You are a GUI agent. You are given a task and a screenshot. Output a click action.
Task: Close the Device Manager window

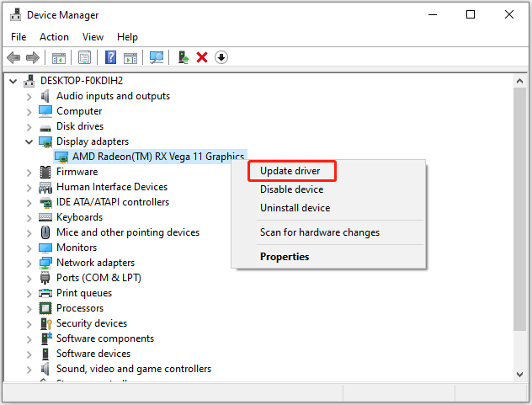pos(509,14)
